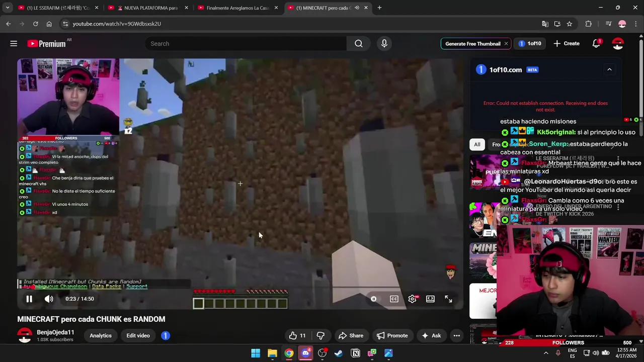Image resolution: width=644 pixels, height=362 pixels.
Task: Enter fullscreen using the player icon
Action: coord(448,299)
